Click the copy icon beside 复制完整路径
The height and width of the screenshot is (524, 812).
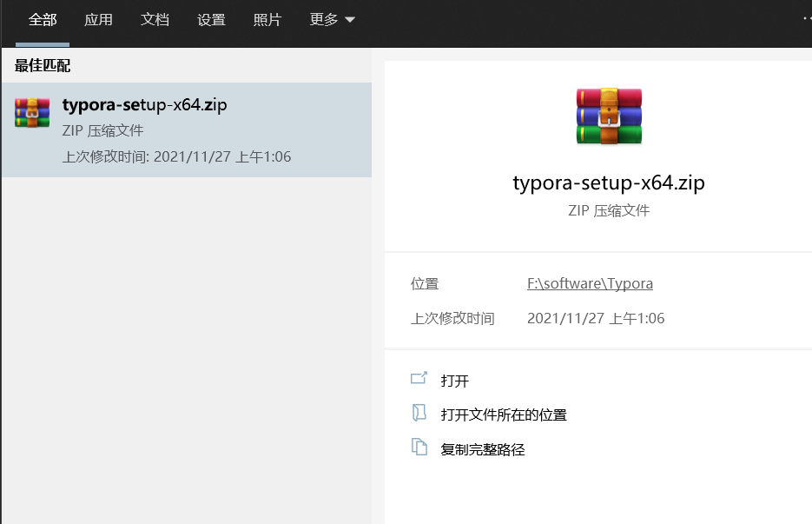(x=419, y=447)
